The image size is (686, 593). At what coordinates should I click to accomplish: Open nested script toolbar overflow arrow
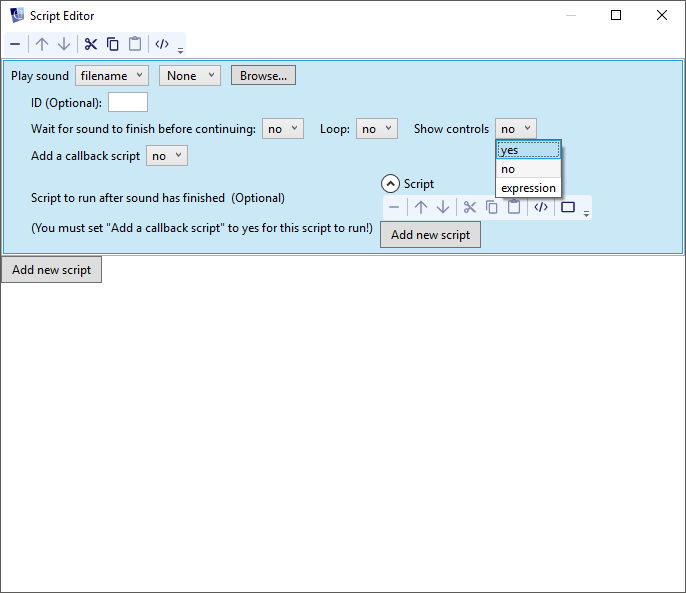click(586, 214)
